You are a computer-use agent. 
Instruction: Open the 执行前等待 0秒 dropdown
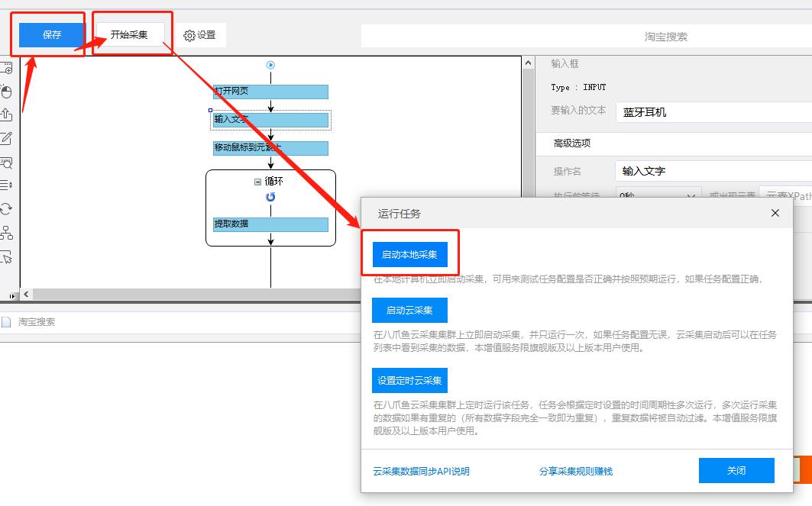pyautogui.click(x=658, y=195)
